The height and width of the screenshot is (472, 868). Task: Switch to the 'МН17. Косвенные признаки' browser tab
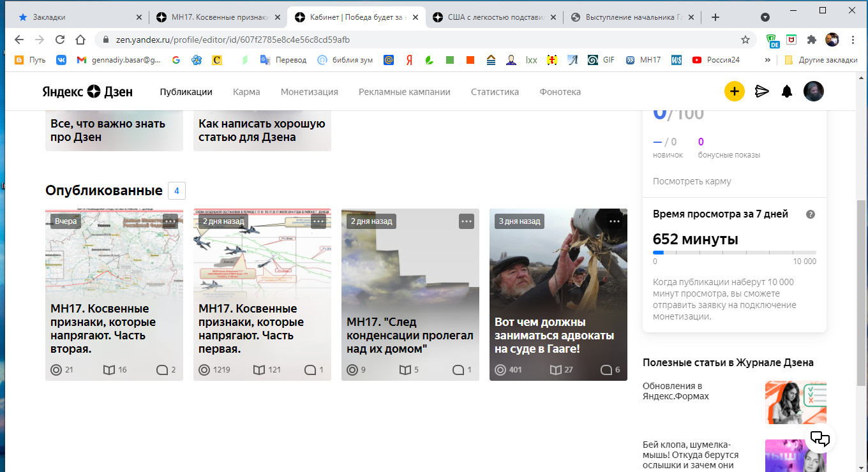coord(218,17)
